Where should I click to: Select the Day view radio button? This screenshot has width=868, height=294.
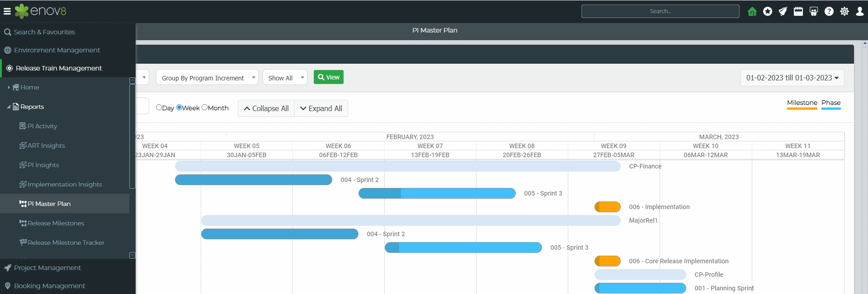[159, 107]
